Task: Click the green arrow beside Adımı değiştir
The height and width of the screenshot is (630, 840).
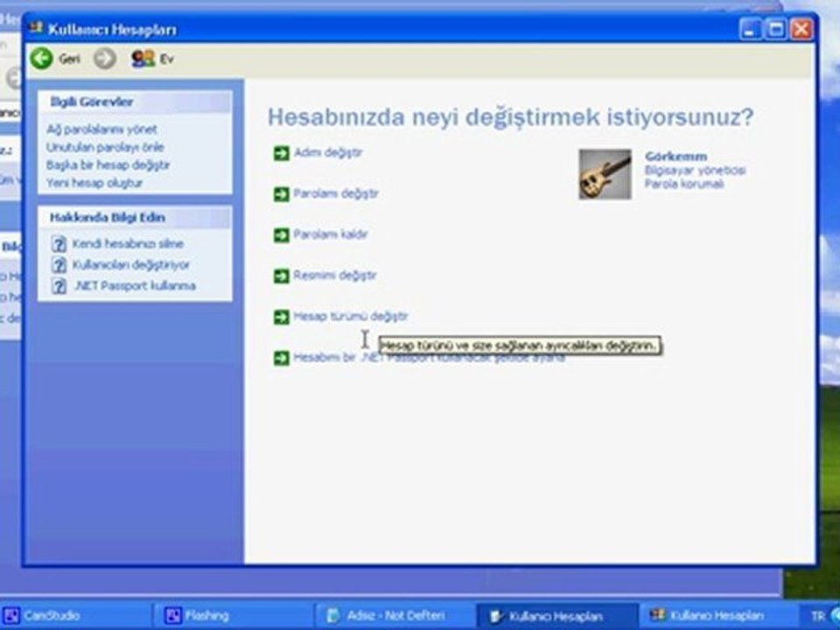Action: click(281, 153)
